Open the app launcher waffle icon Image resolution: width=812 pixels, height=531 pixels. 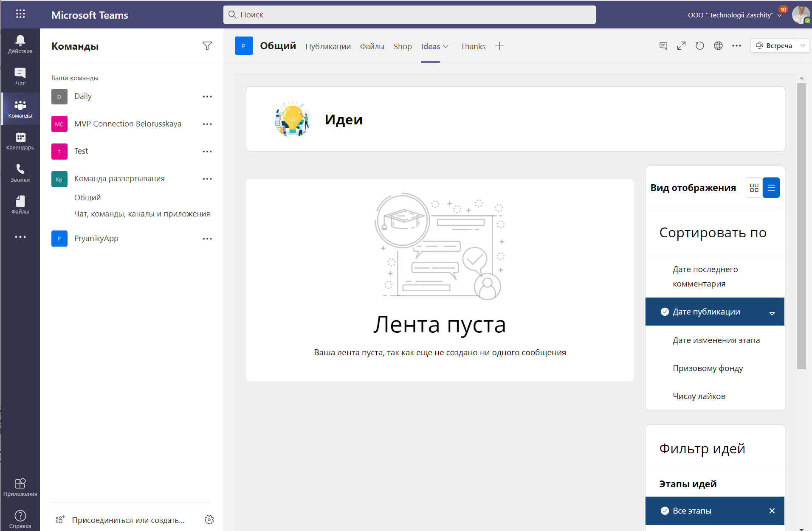(x=20, y=14)
